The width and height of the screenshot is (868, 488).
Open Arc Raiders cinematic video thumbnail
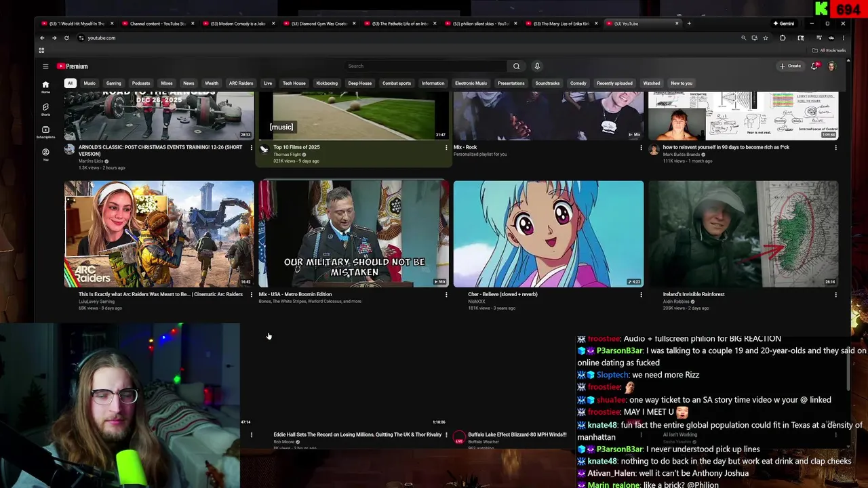coord(159,234)
